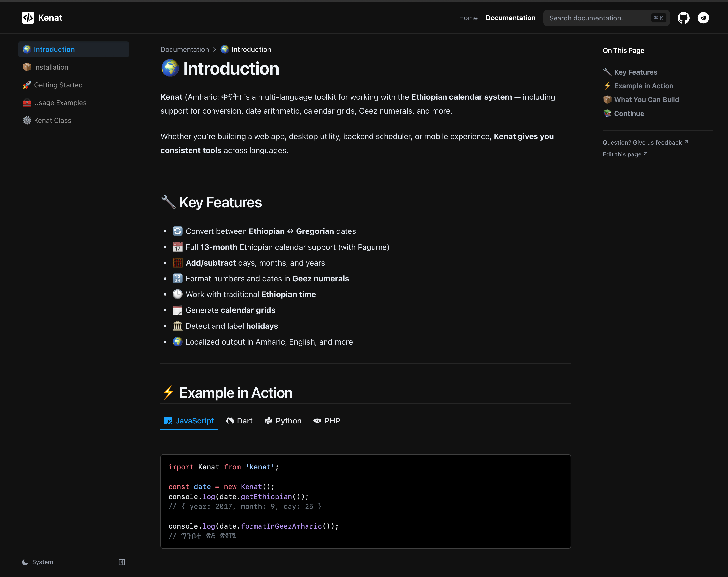Click the rocket icon beside Getting Started
Viewport: 728px width, 577px height.
tap(27, 85)
